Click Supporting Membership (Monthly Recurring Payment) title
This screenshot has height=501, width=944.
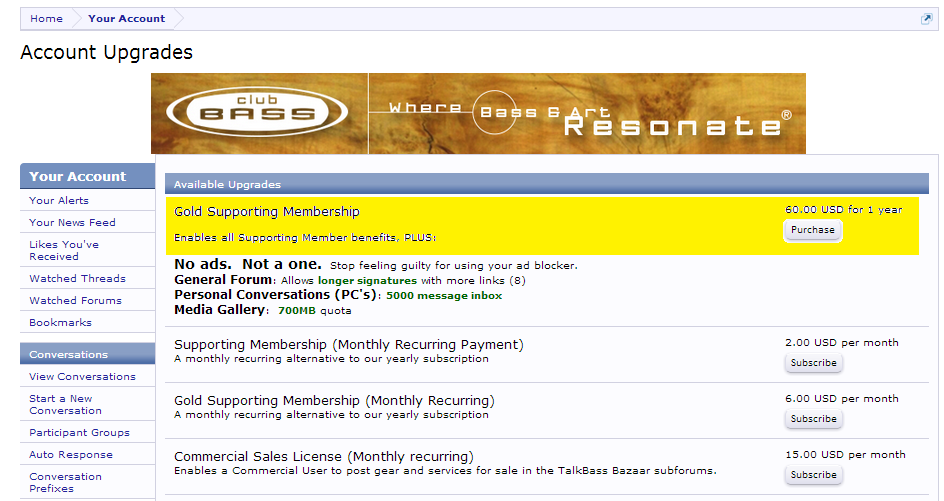(349, 344)
